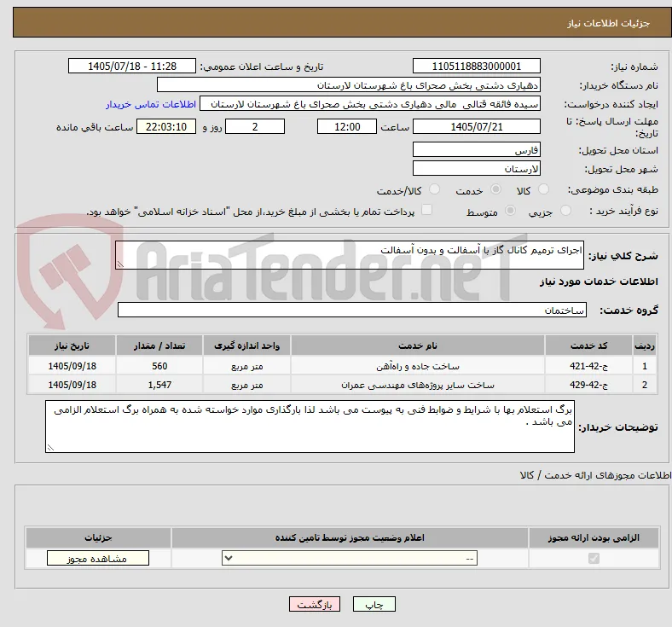Click the نام خدمت column header
The width and height of the screenshot is (672, 627).
click(417, 345)
